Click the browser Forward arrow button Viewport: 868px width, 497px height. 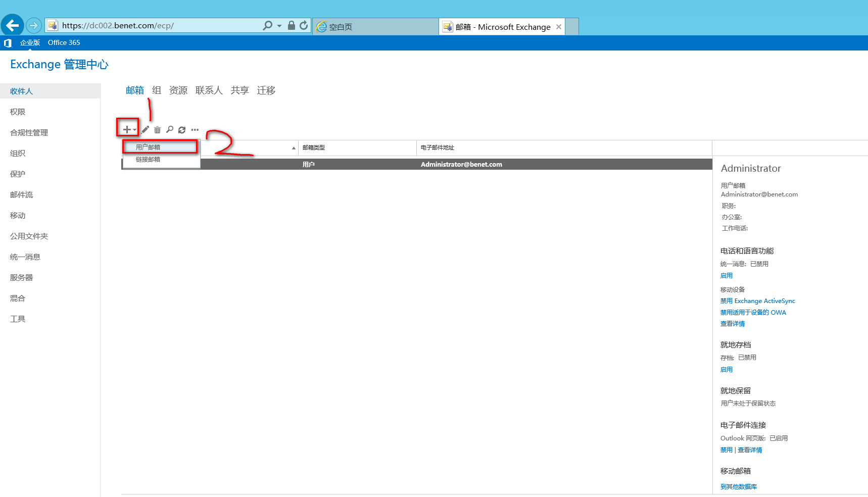coord(34,25)
